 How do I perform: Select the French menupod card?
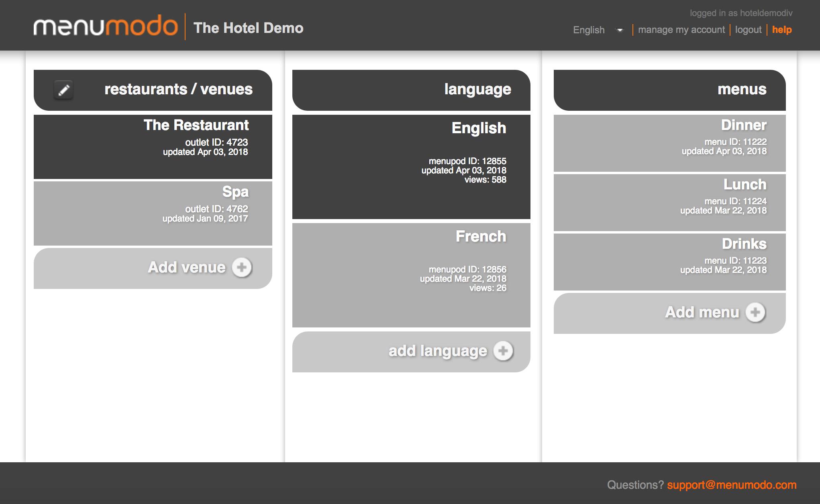(411, 275)
